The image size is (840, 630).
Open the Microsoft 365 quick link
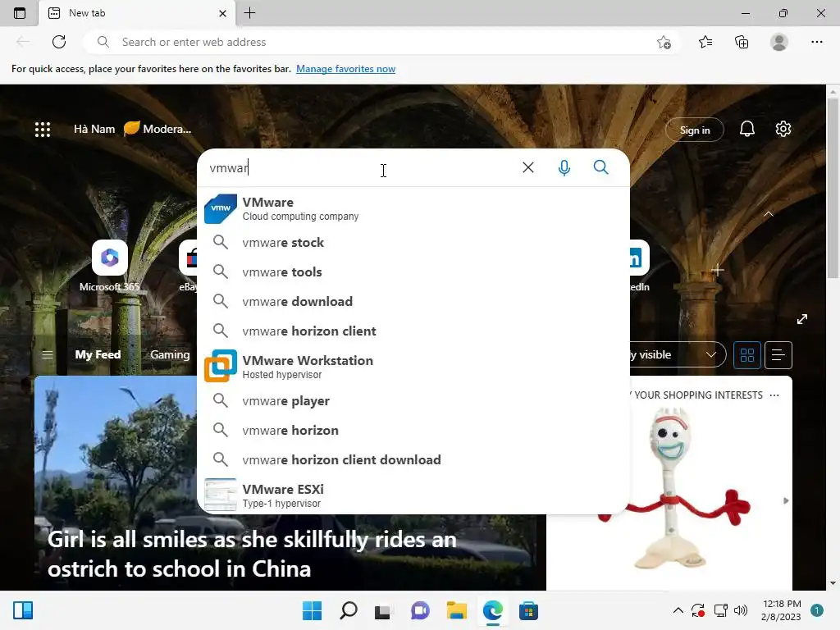(109, 267)
